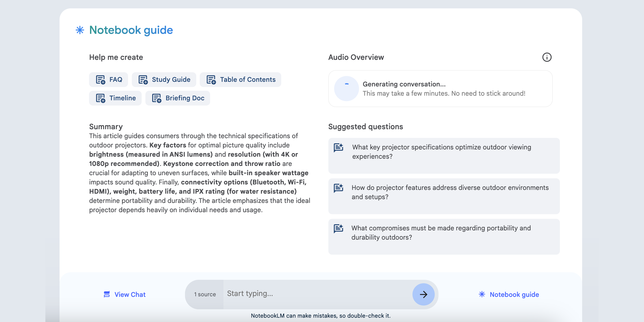Click the Timeline note icon
The width and height of the screenshot is (644, 322).
click(x=101, y=98)
